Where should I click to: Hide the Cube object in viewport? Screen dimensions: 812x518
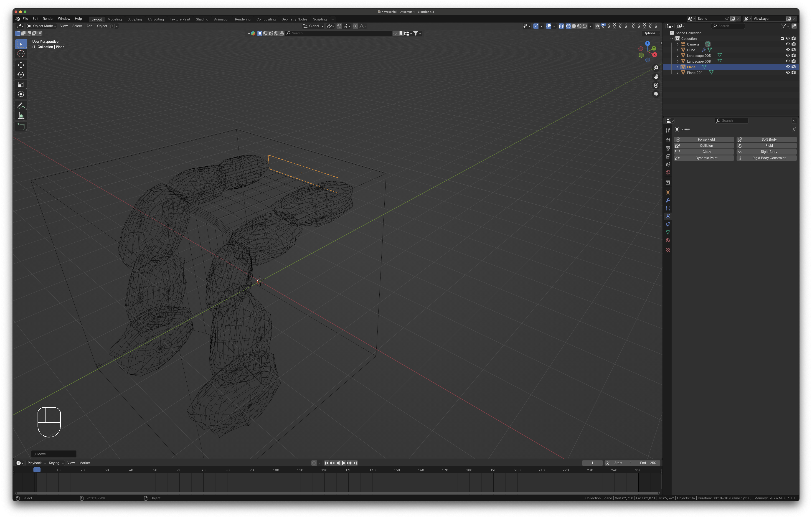[788, 50]
